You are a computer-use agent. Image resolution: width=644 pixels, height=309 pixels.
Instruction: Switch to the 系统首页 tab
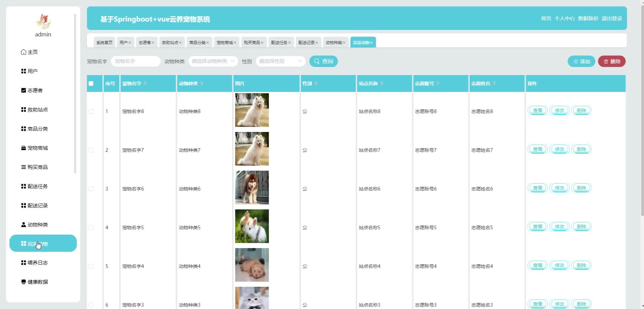[x=104, y=42]
